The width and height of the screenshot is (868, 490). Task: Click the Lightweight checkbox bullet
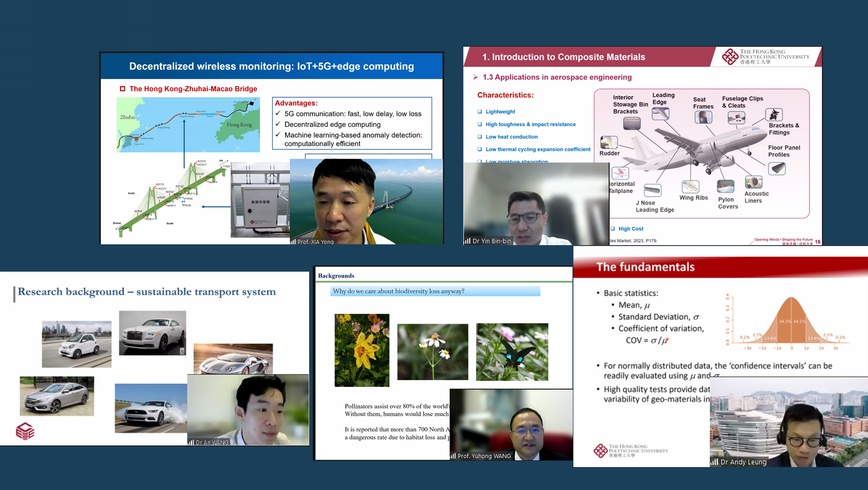coord(479,112)
